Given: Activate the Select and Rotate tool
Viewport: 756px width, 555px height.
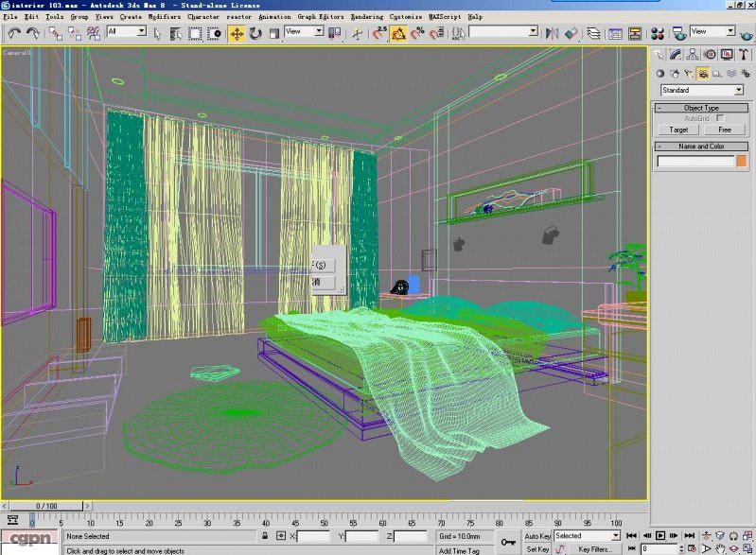Looking at the screenshot, I should point(255,33).
